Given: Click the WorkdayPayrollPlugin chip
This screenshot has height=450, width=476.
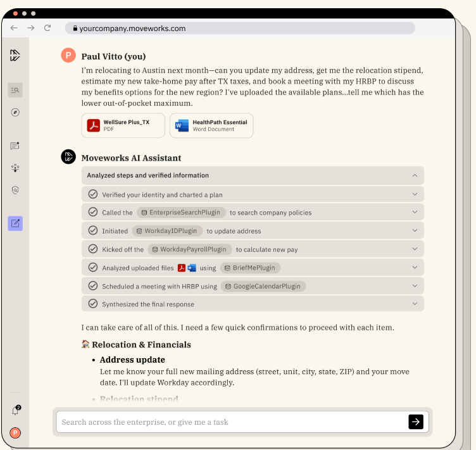Looking at the screenshot, I should point(190,249).
